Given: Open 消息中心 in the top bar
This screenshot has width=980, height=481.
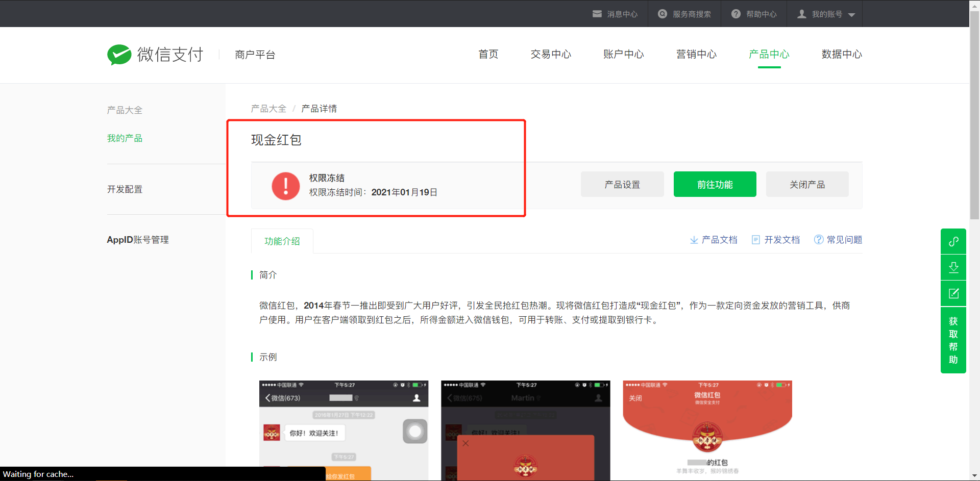Looking at the screenshot, I should (x=622, y=14).
